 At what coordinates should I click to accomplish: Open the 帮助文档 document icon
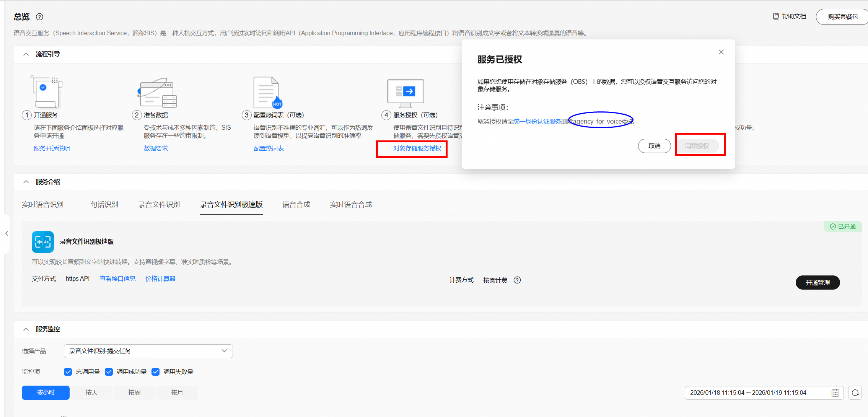pyautogui.click(x=776, y=16)
